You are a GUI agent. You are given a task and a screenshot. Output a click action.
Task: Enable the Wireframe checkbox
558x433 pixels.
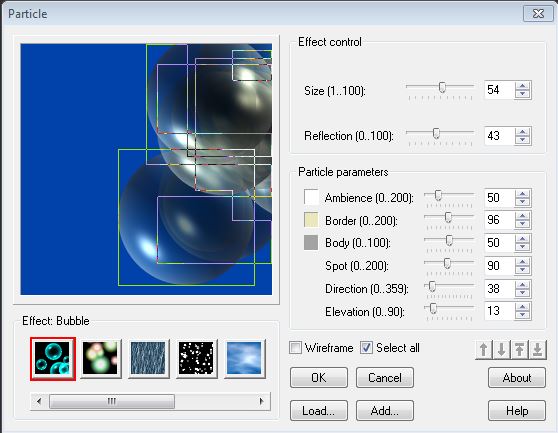[x=295, y=348]
